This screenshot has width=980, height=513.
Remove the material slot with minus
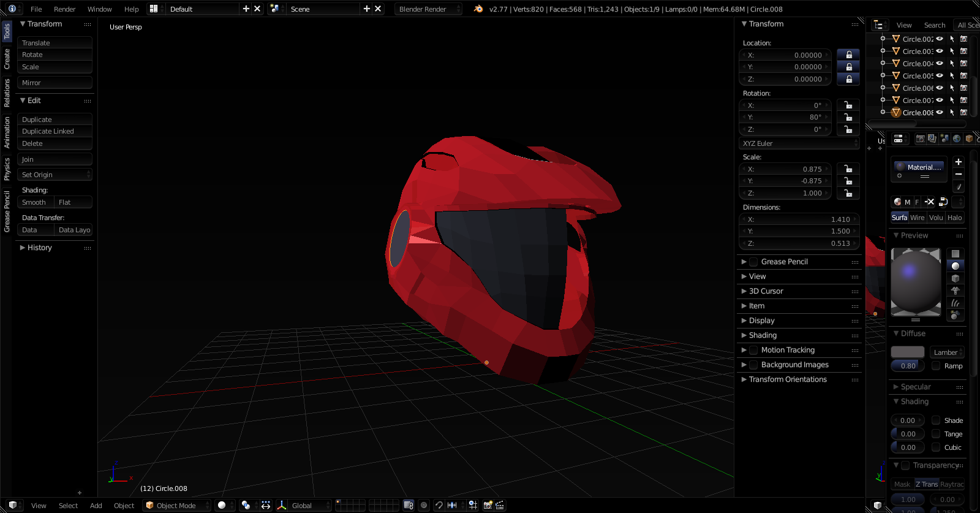click(959, 174)
